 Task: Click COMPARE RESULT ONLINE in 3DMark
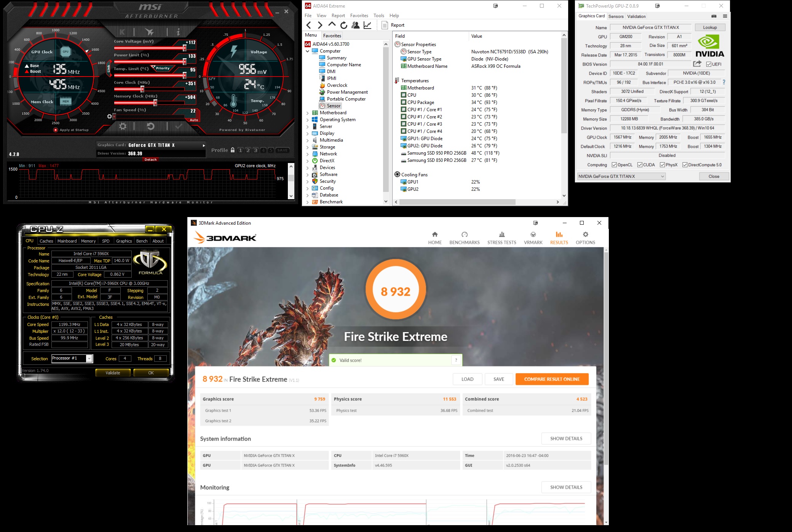coord(552,379)
